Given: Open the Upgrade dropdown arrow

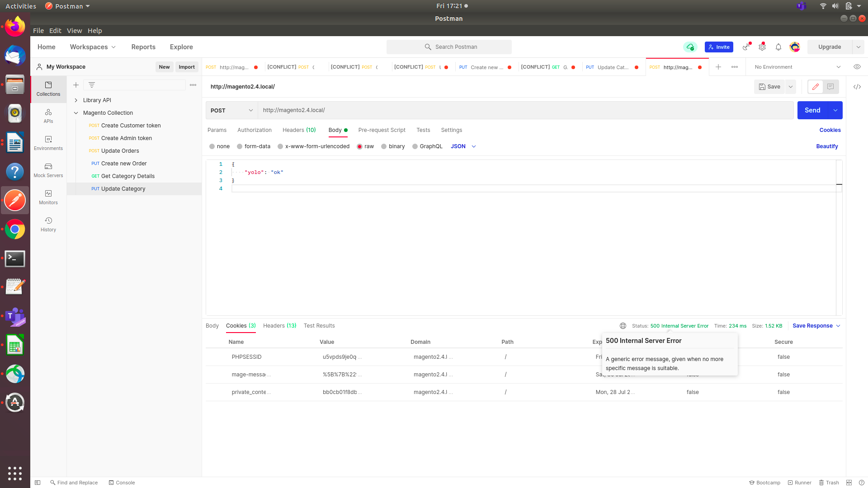Looking at the screenshot, I should click(x=858, y=47).
